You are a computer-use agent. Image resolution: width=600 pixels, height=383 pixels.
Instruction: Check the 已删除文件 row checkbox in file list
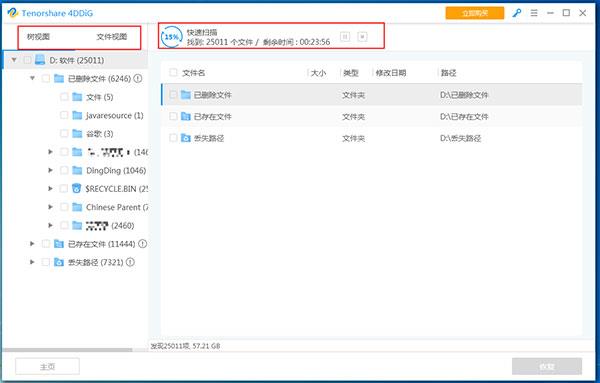point(173,95)
